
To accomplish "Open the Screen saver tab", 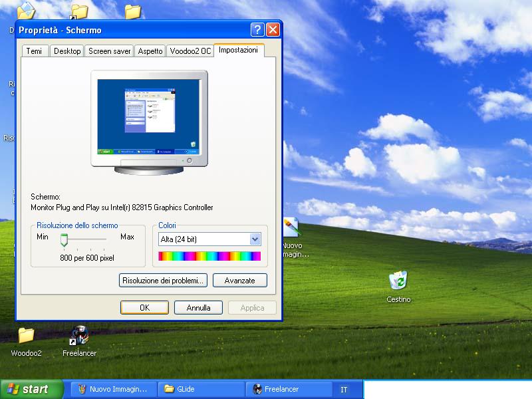I will point(109,51).
